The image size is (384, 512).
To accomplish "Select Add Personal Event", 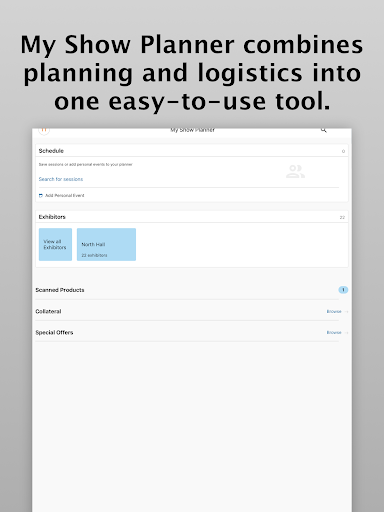I will click(65, 196).
